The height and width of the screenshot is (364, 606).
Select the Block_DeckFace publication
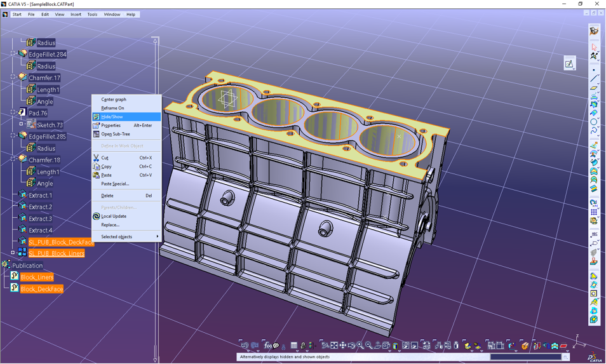pos(41,289)
